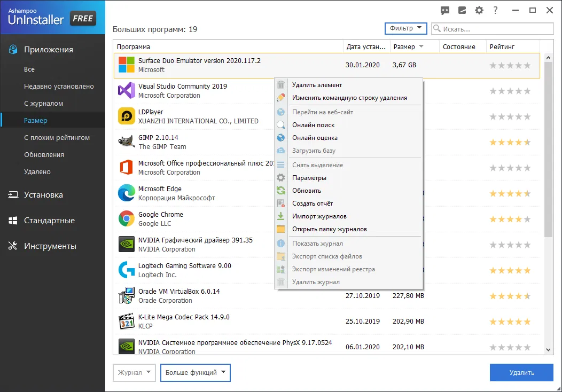Click trash icon beside Удалить элемент

point(281,84)
